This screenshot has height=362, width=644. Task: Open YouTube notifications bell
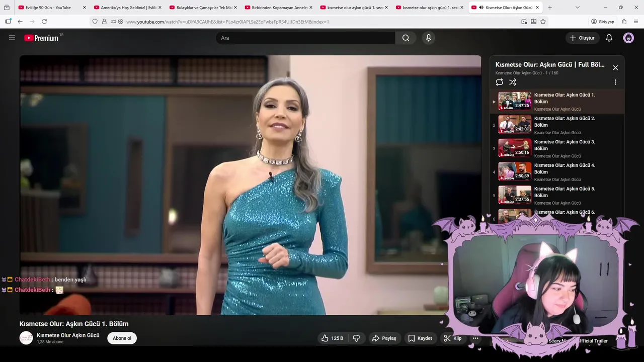(x=609, y=38)
